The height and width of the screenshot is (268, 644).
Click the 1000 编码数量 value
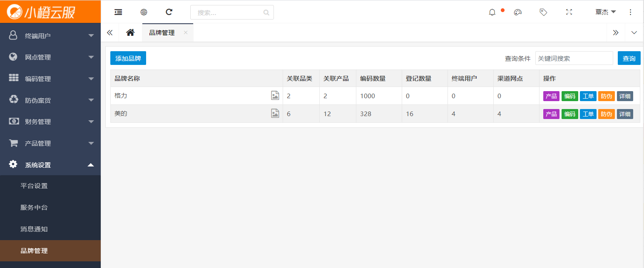click(368, 96)
